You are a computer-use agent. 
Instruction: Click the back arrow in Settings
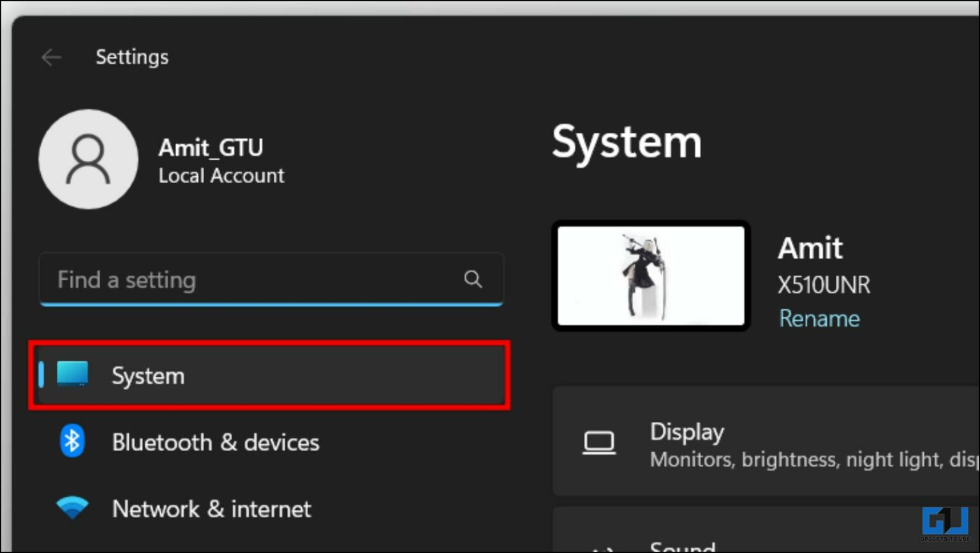51,57
